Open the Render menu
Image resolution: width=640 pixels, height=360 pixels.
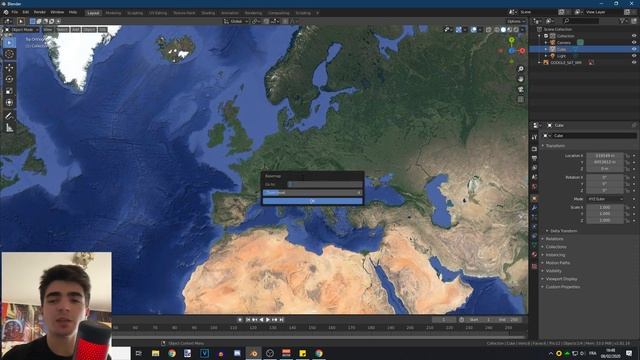coord(40,12)
